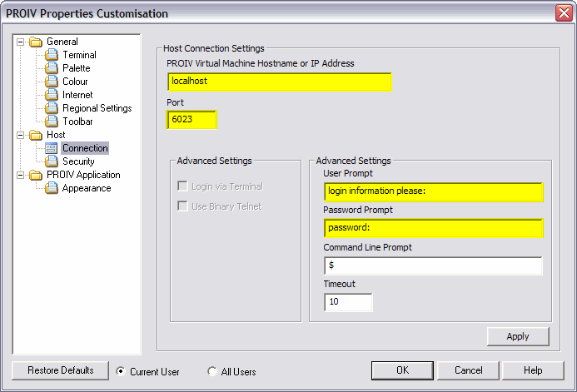
Task: Select the Current User radio button
Action: pos(121,371)
